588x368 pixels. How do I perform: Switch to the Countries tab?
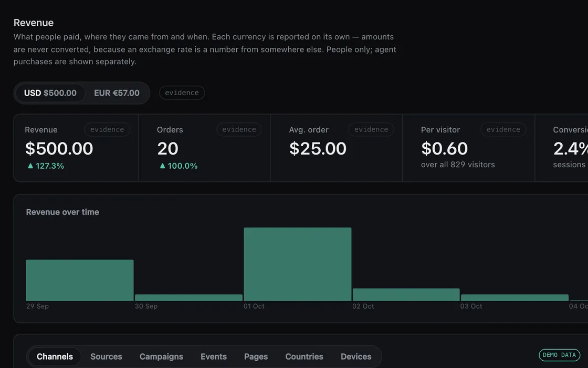pyautogui.click(x=304, y=356)
